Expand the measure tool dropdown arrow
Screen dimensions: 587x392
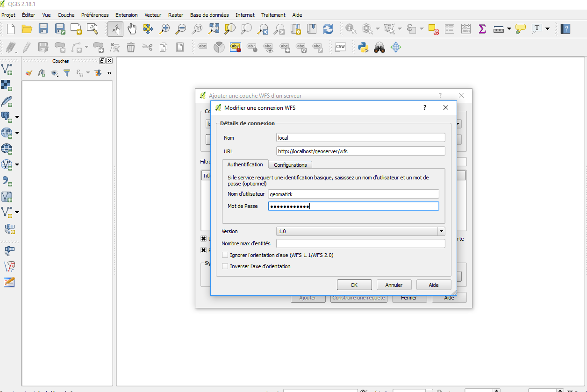pos(509,29)
